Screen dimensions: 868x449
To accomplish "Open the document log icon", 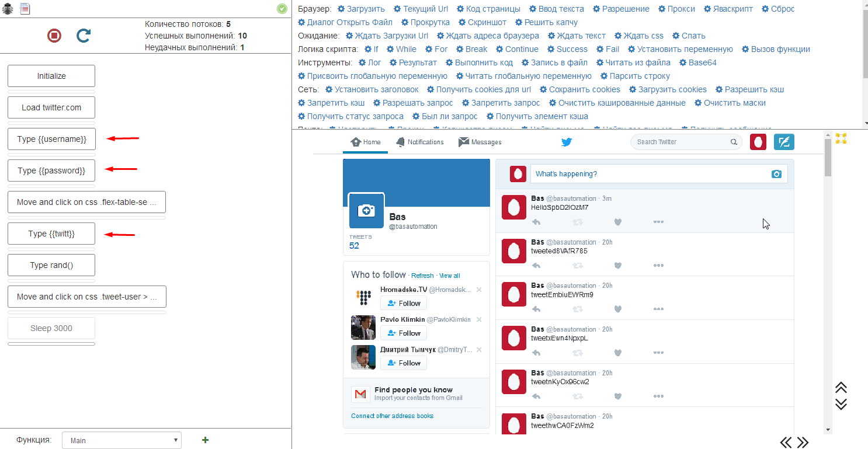I will tap(25, 8).
